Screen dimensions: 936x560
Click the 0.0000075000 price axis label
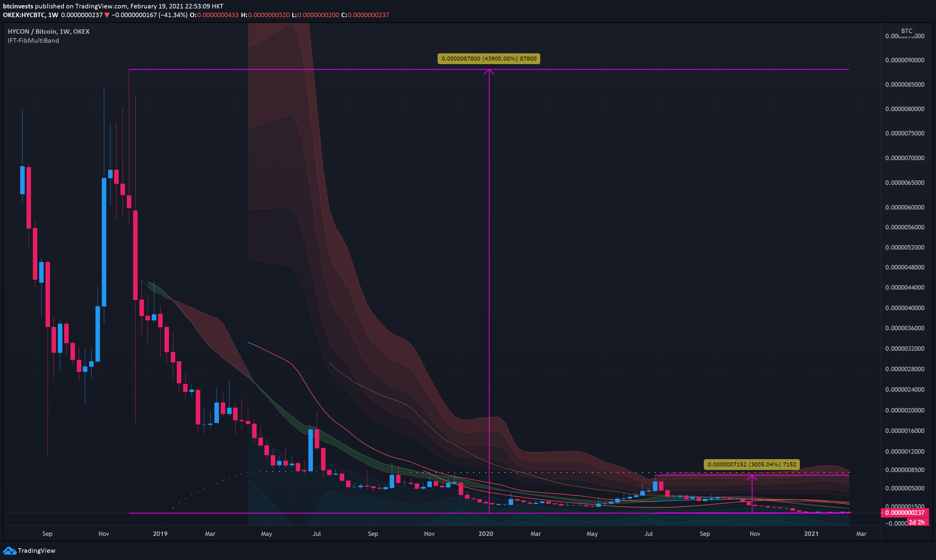905,133
